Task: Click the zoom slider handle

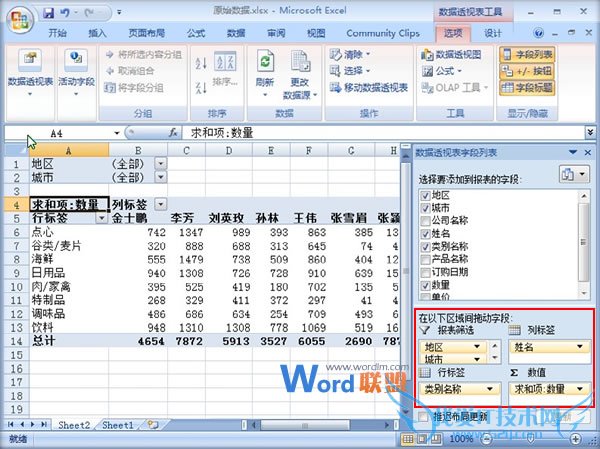Action: pyautogui.click(x=531, y=439)
